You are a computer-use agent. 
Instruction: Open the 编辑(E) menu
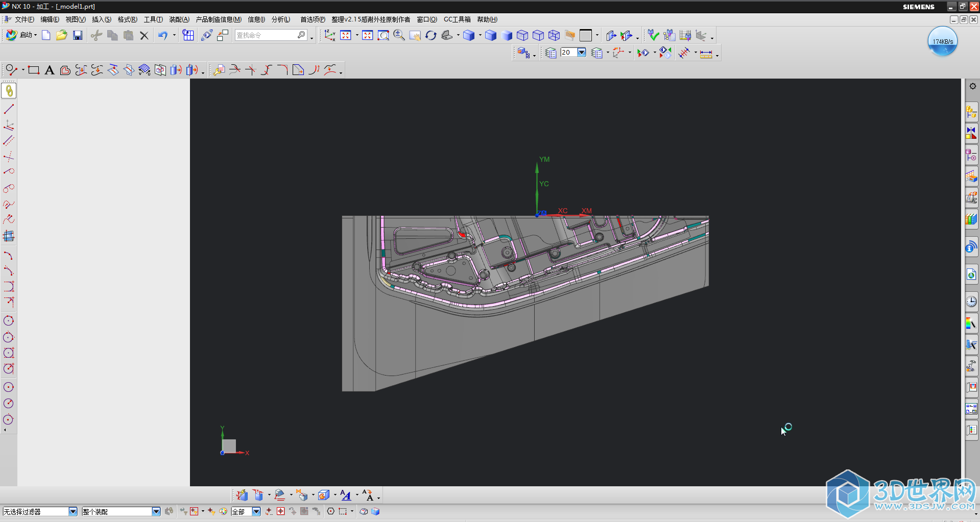point(50,19)
